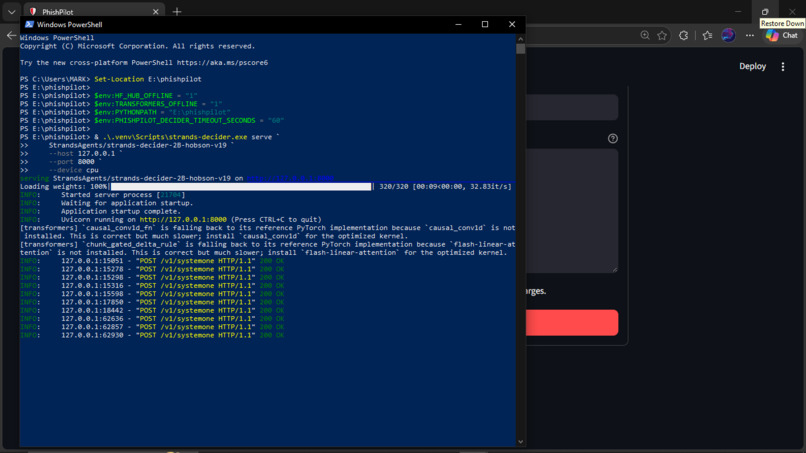This screenshot has width=806, height=453.
Task: Click the Loading weights progress bar
Action: pos(241,187)
